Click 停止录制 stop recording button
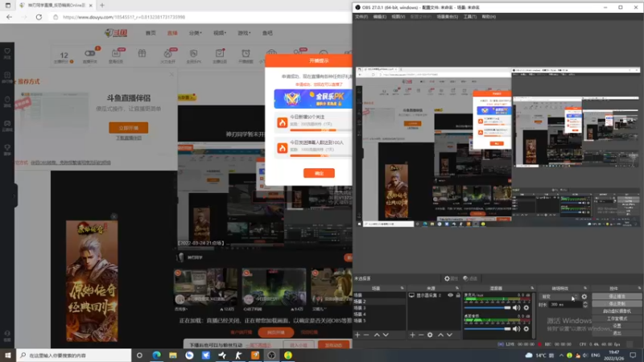 pyautogui.click(x=617, y=304)
